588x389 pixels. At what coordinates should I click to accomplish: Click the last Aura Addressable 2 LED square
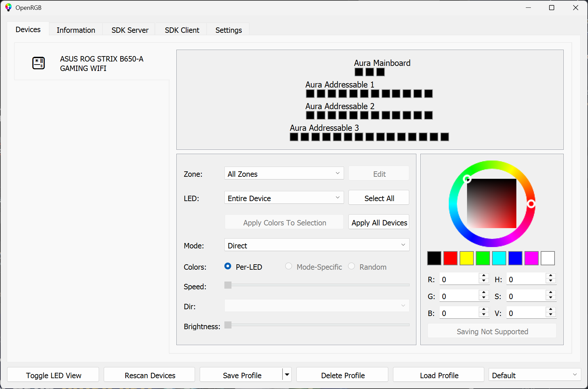click(428, 115)
